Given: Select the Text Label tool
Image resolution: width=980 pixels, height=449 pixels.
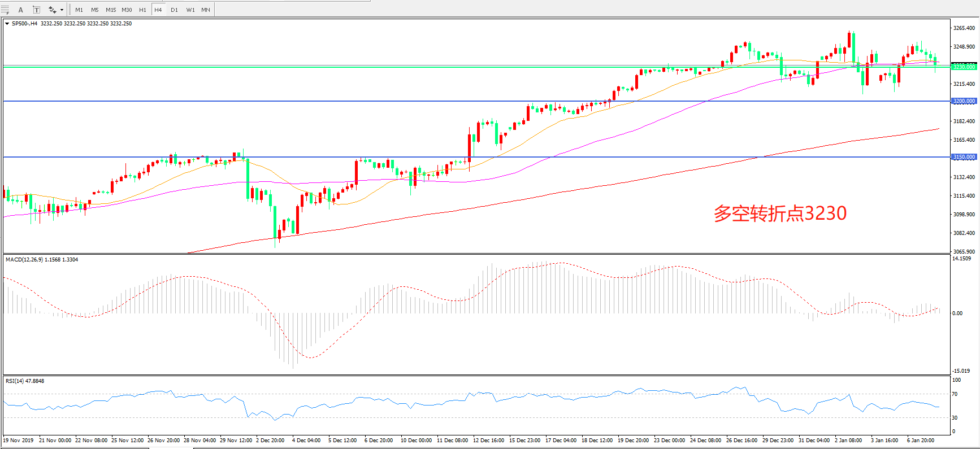Looking at the screenshot, I should pyautogui.click(x=36, y=10).
